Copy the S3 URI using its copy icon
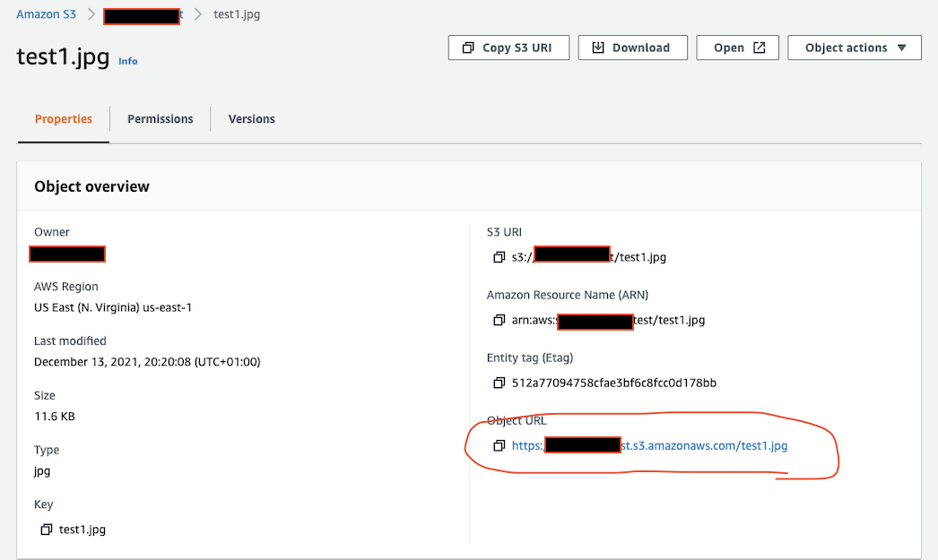The image size is (938, 560). (x=499, y=258)
